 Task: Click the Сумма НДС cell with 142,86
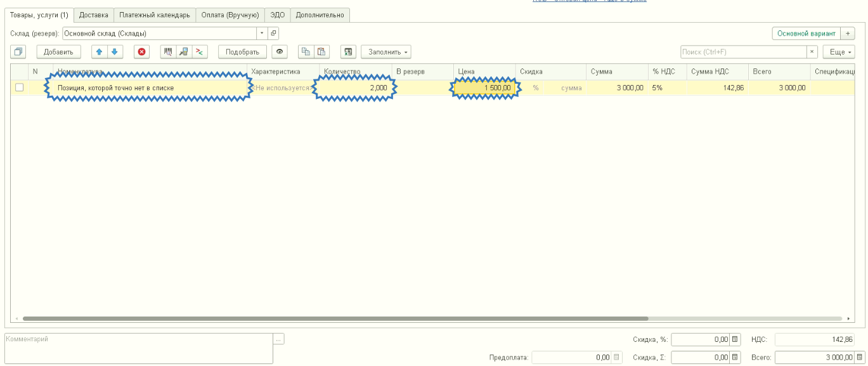(x=717, y=88)
